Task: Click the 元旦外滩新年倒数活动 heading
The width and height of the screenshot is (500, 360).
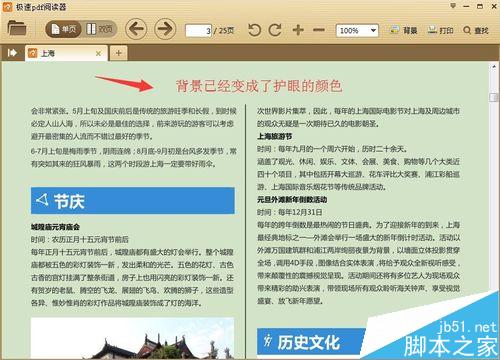Action: tap(292, 199)
